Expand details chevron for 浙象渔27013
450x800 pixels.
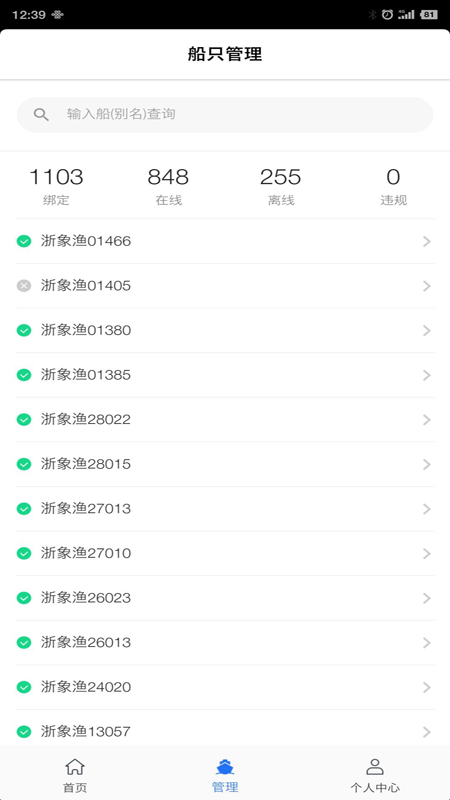point(427,509)
